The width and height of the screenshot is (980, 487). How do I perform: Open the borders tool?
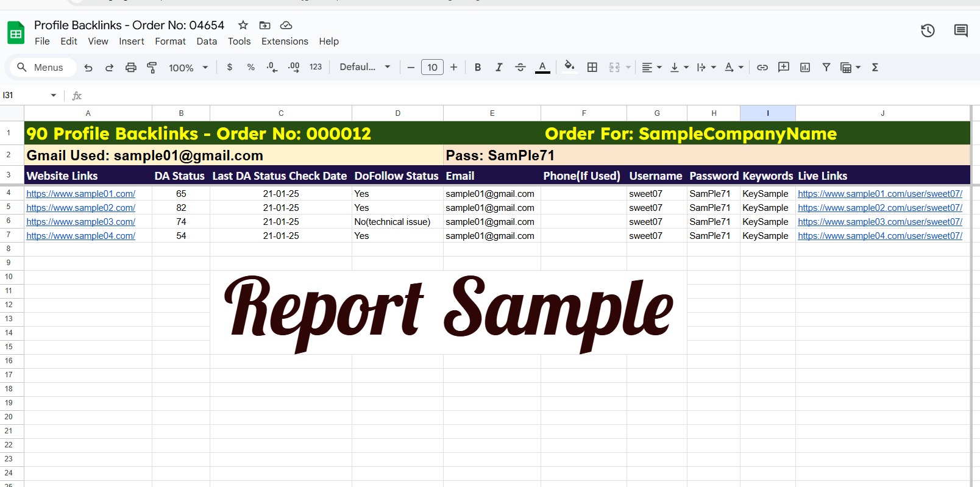pos(592,67)
